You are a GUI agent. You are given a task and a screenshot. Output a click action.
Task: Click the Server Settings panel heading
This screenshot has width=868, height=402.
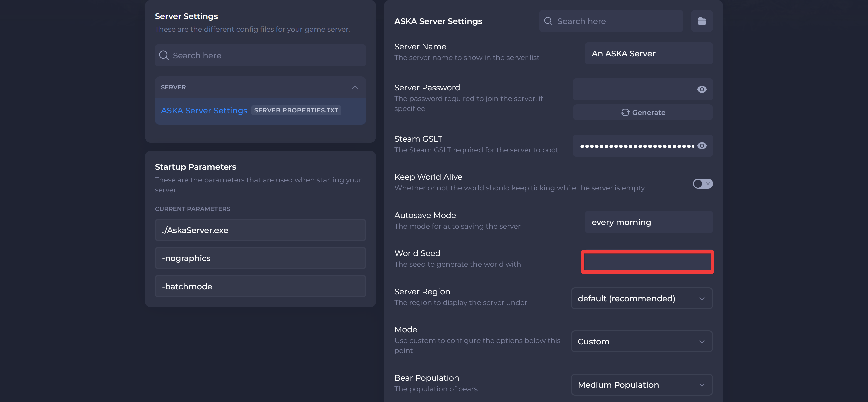186,16
